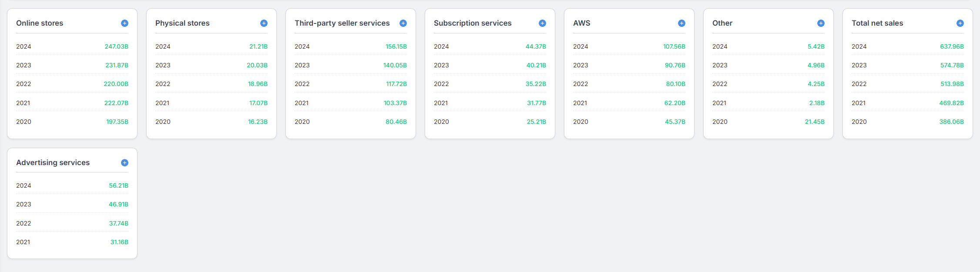Select the 2020 row in Online stores
This screenshot has height=272, width=980.
click(x=72, y=122)
